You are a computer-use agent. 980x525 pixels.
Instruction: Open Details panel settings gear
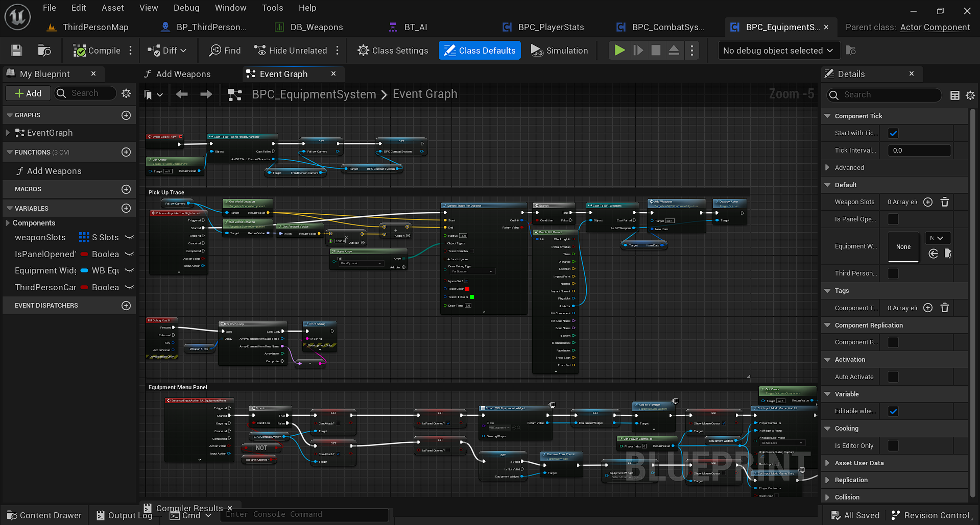pyautogui.click(x=970, y=95)
